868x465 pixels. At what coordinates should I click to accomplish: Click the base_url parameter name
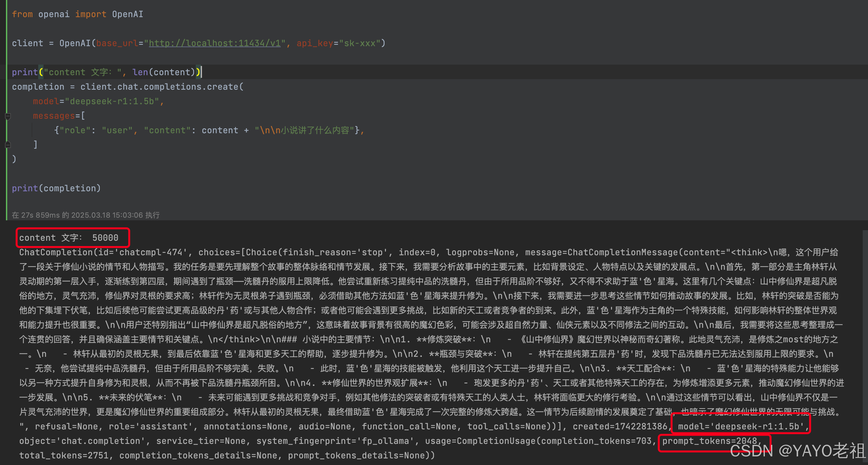tap(117, 43)
